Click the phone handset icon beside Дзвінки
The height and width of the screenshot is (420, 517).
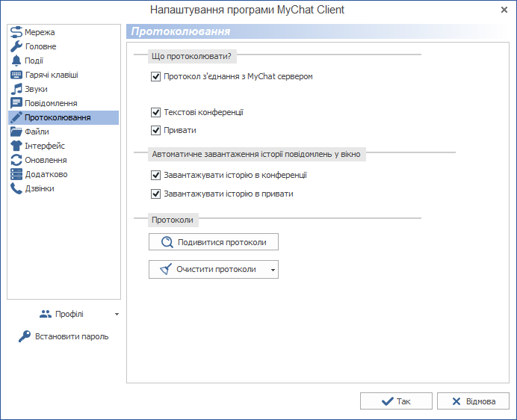[16, 188]
